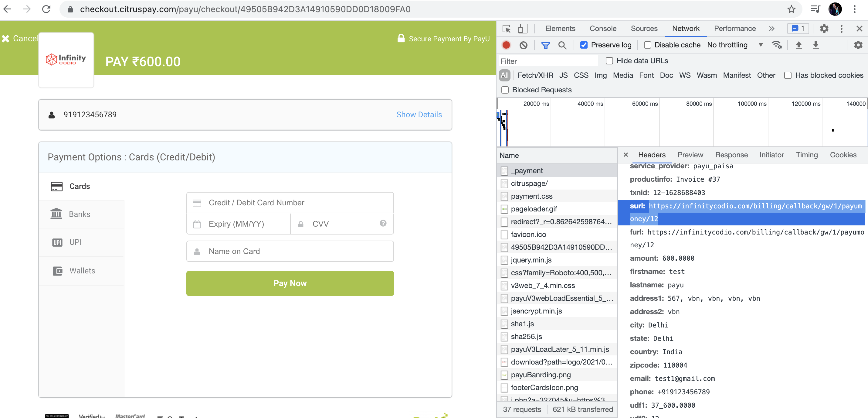Clear the network log

523,45
